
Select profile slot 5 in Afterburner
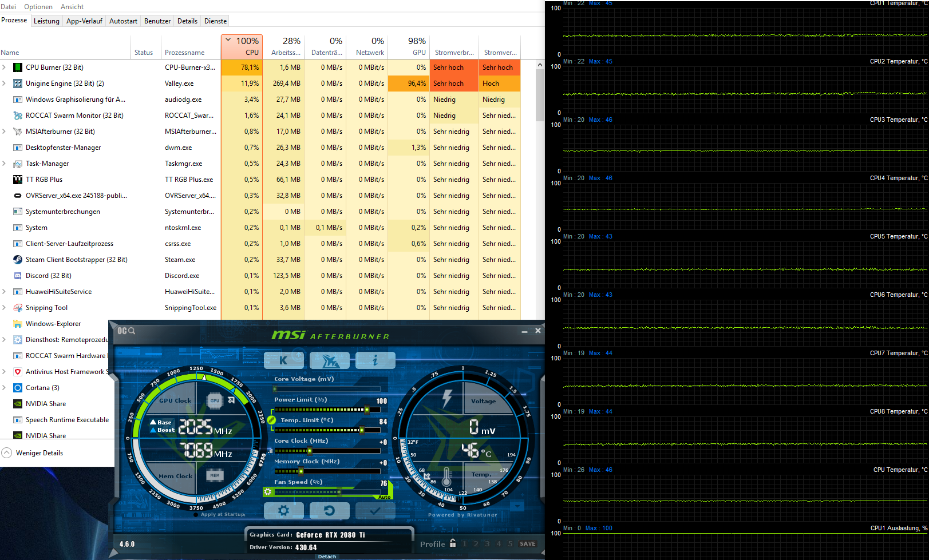point(511,544)
